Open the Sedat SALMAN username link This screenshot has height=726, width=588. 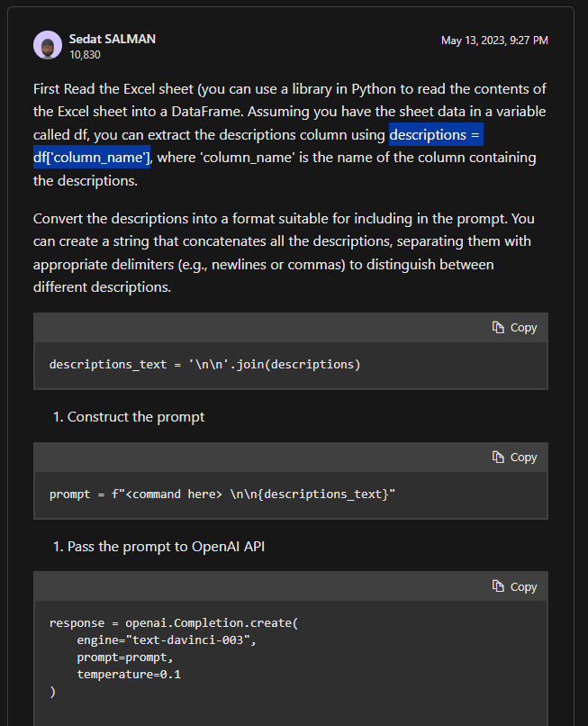click(x=113, y=40)
